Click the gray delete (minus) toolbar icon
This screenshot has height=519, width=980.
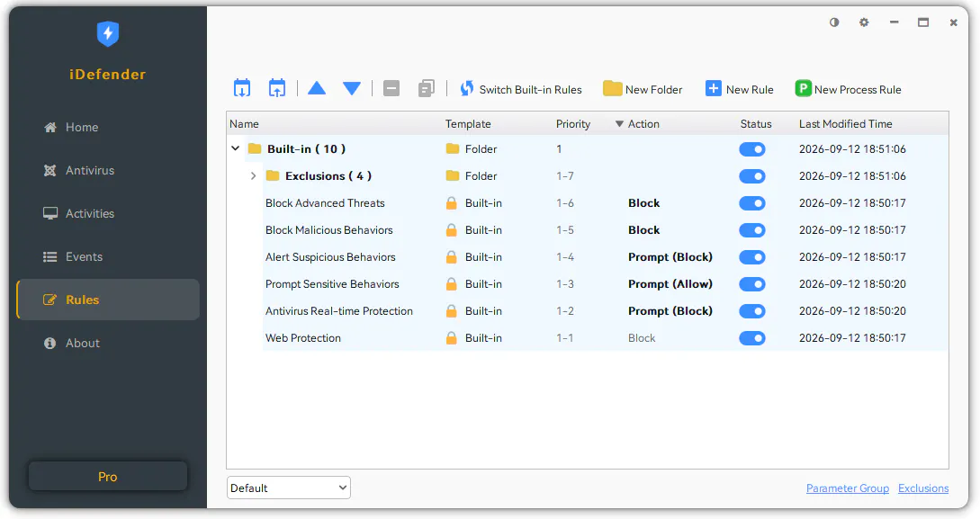tap(391, 89)
